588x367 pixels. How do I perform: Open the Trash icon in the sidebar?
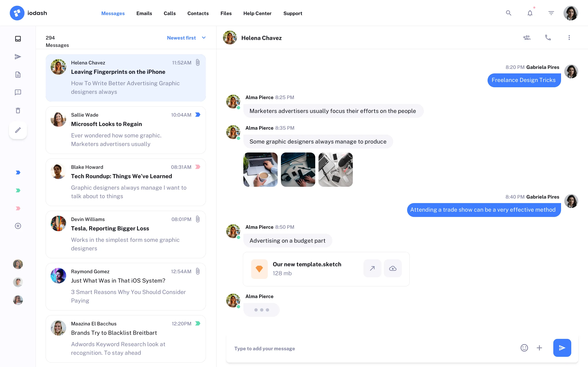coord(18,111)
